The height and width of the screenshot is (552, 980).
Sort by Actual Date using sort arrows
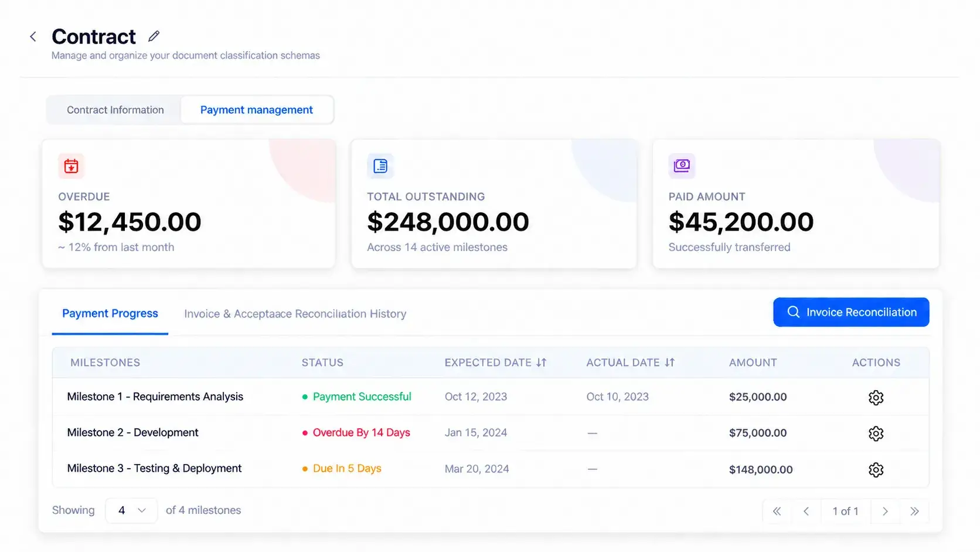coord(669,363)
